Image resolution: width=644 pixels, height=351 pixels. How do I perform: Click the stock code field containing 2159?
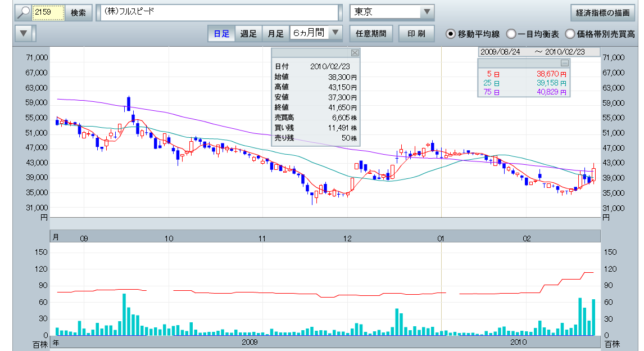point(48,12)
